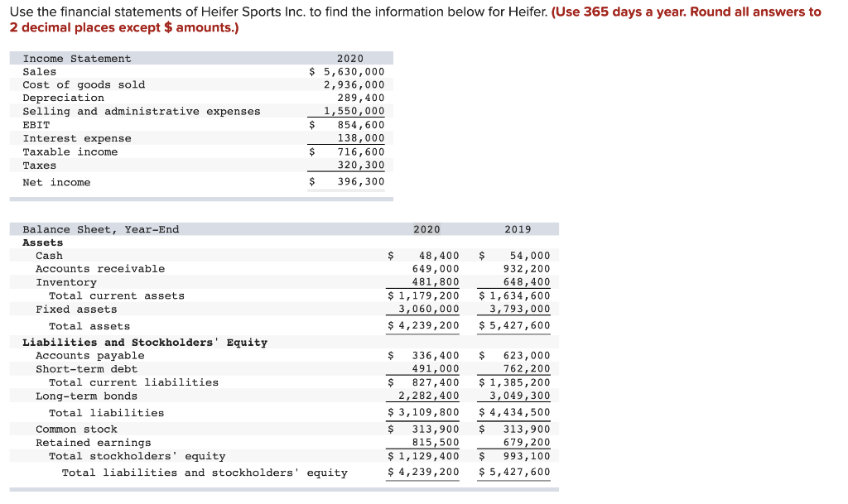Click 2020 Total current assets $ 1,179,200
Image resolution: width=848 pixels, height=504 pixels.
click(423, 295)
